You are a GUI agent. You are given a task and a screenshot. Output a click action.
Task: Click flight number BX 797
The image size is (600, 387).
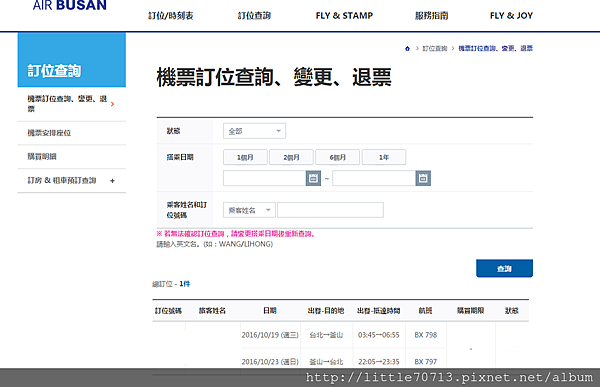pos(426,362)
